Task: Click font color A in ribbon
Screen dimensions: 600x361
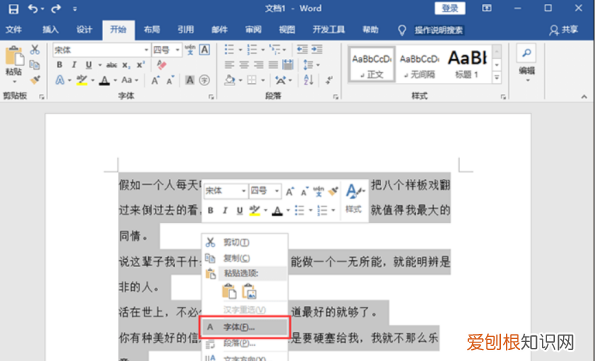Action: point(104,80)
